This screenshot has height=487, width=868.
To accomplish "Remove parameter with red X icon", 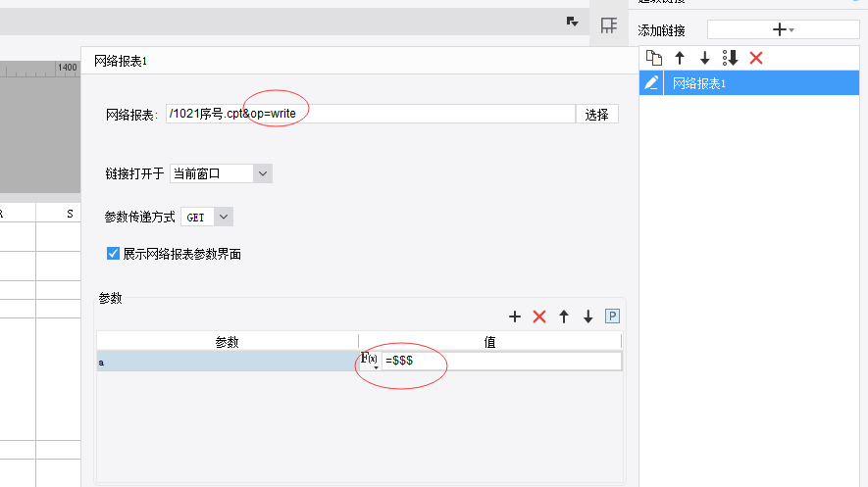I will 539,317.
